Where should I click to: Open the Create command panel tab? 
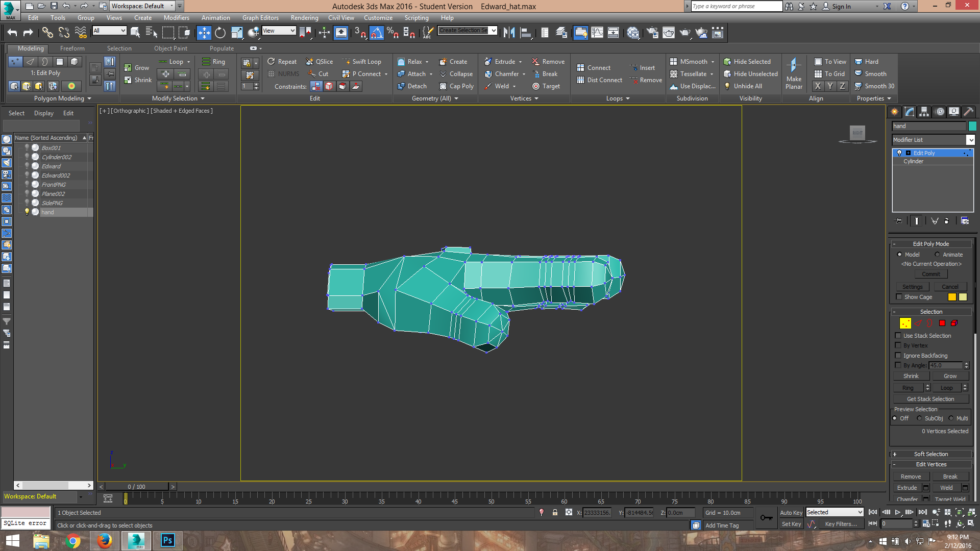[894, 111]
